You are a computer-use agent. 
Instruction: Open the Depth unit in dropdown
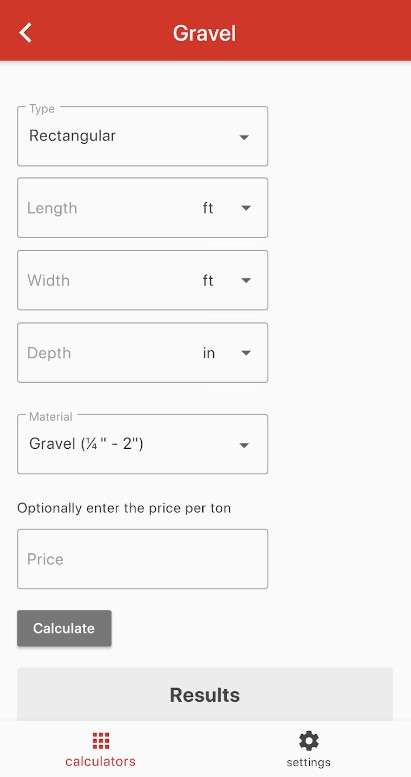[227, 353]
